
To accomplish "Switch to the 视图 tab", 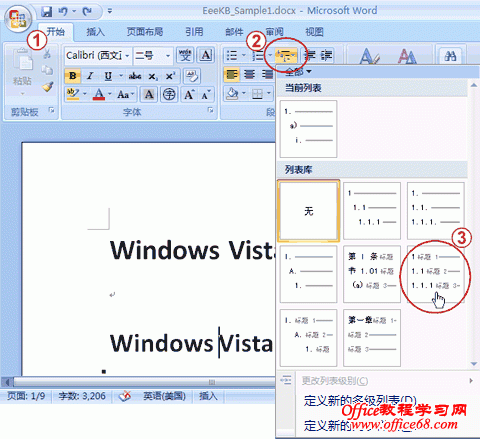I will pos(314,32).
